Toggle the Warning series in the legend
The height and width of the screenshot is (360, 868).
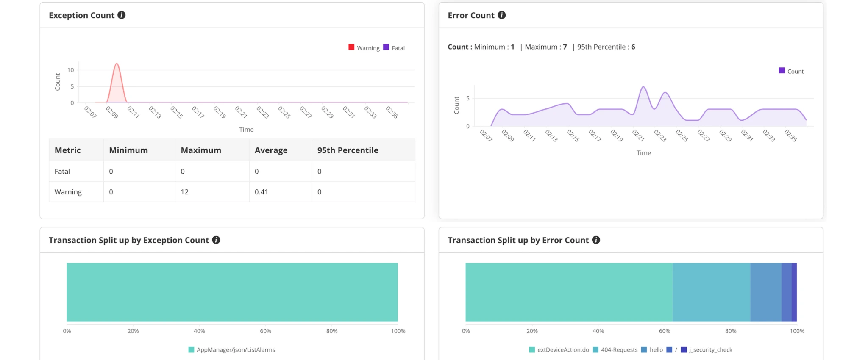coord(364,48)
